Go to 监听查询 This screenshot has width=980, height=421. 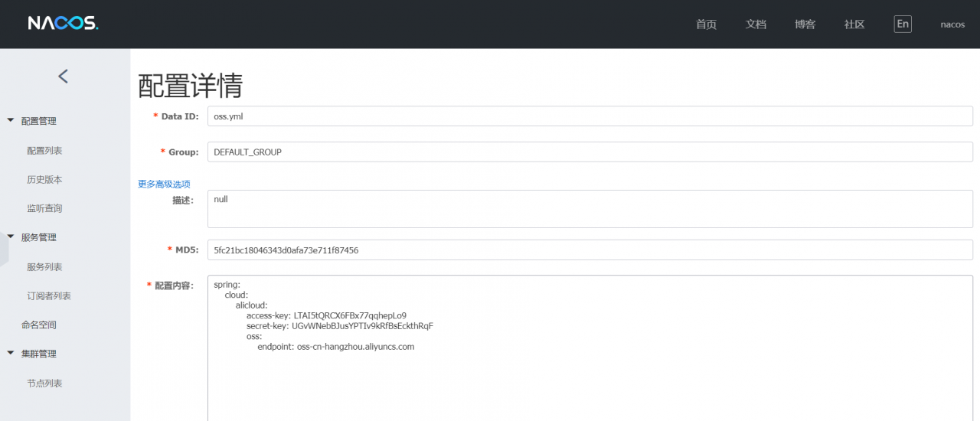(44, 208)
